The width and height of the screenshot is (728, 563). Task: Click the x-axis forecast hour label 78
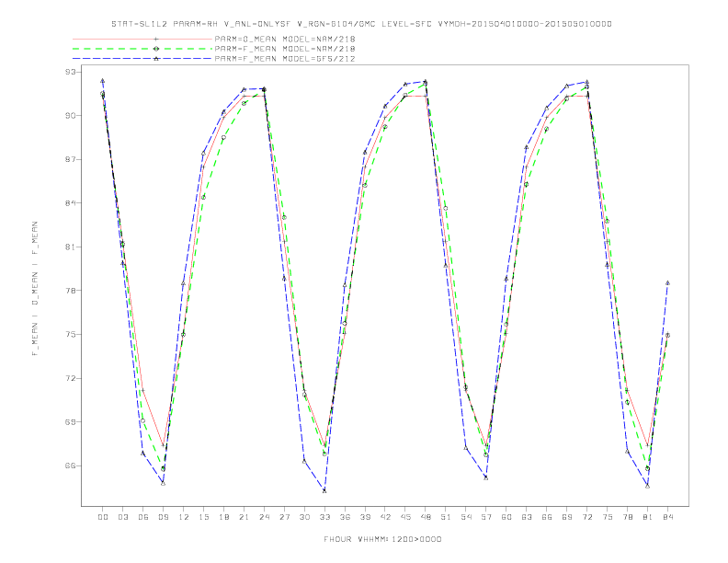click(x=628, y=517)
